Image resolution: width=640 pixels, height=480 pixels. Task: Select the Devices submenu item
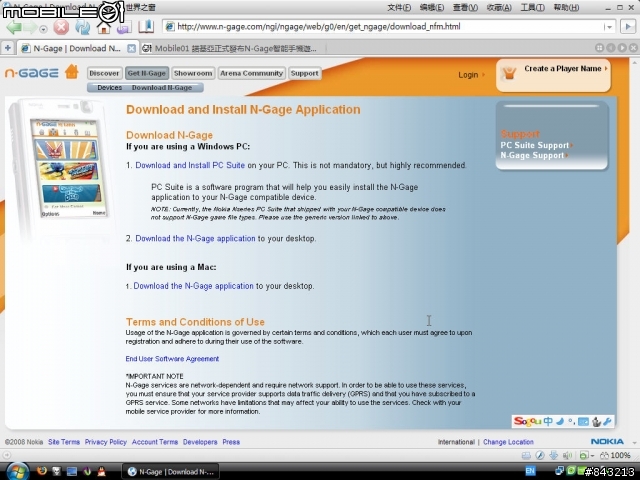point(109,87)
